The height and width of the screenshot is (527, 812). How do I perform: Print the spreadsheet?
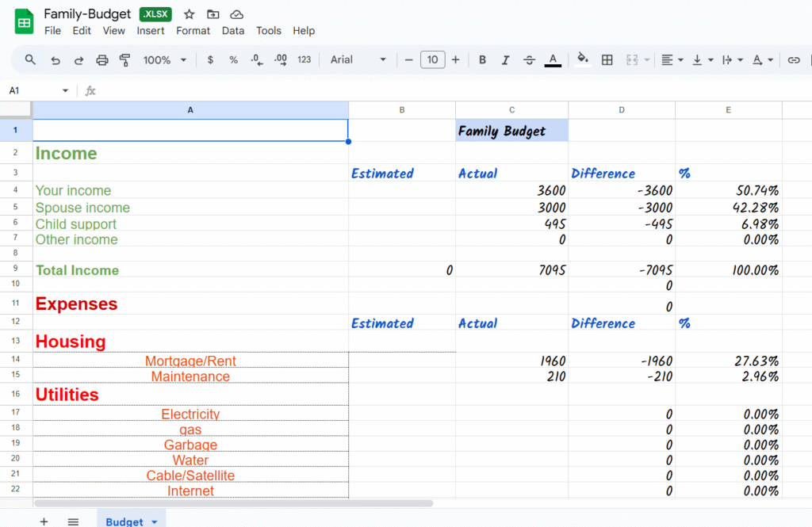pos(102,60)
